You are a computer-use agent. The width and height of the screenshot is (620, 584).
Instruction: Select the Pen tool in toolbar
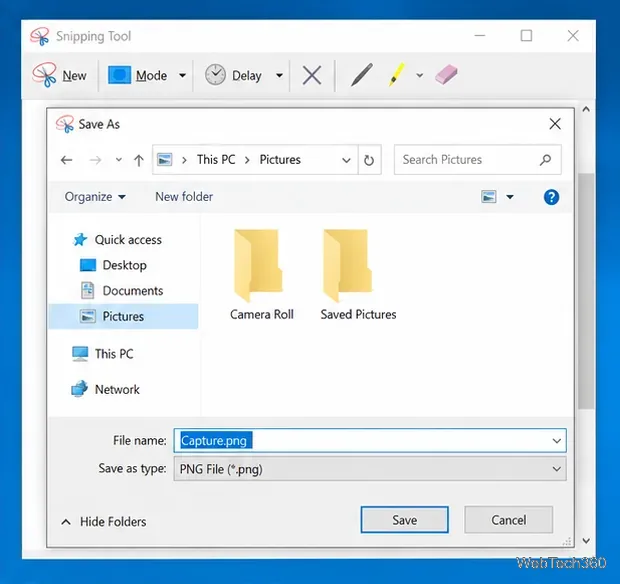coord(362,75)
